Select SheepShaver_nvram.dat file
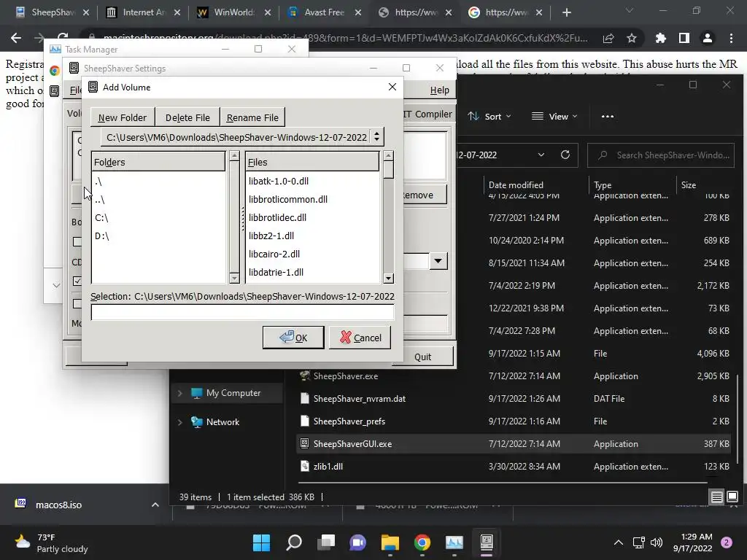747x560 pixels. click(360, 399)
